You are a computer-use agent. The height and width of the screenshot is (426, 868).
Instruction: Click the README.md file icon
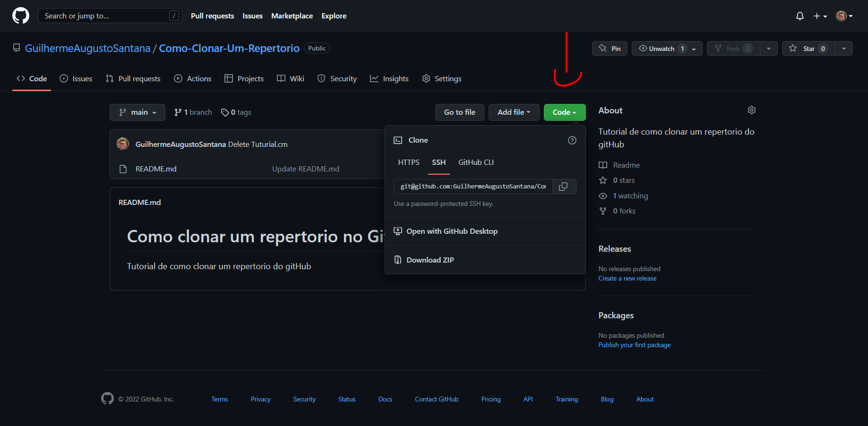[x=122, y=168]
